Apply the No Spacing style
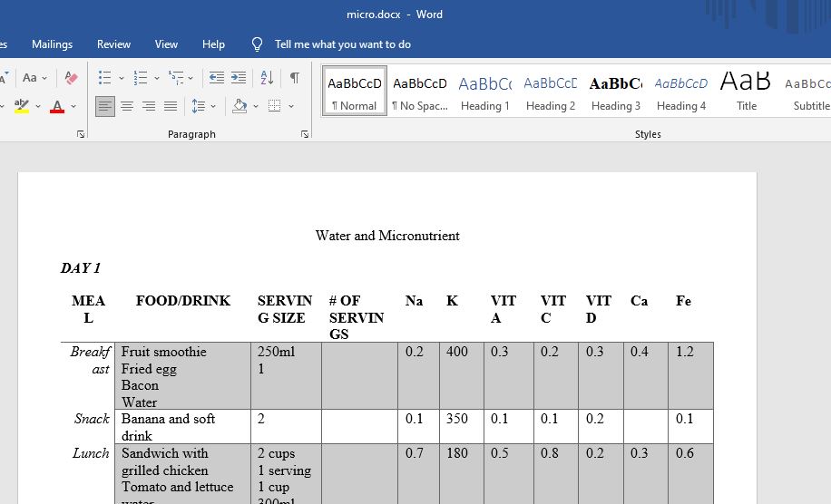The image size is (831, 504). (x=420, y=91)
